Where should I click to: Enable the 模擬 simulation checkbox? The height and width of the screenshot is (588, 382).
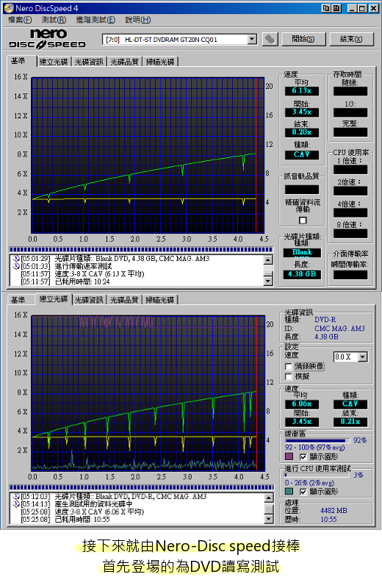click(x=288, y=376)
